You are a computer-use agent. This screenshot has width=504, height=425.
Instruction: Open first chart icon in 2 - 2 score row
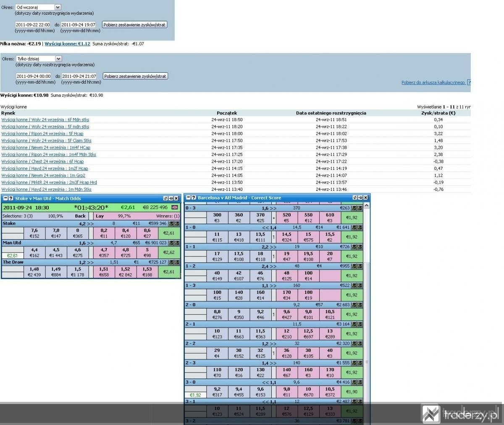354,343
